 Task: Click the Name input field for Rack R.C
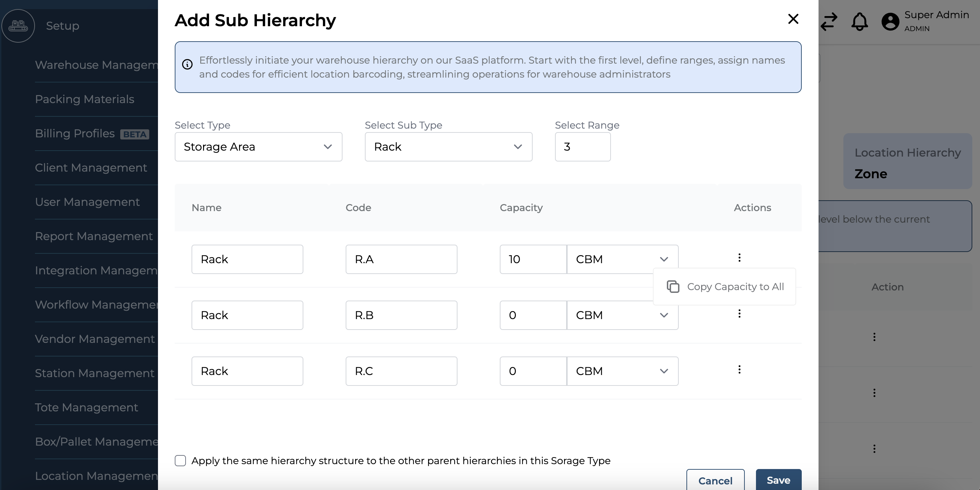(x=247, y=371)
